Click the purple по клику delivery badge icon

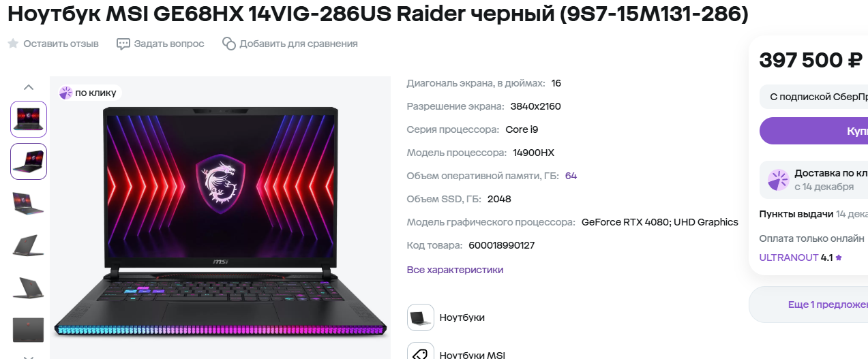coord(66,93)
